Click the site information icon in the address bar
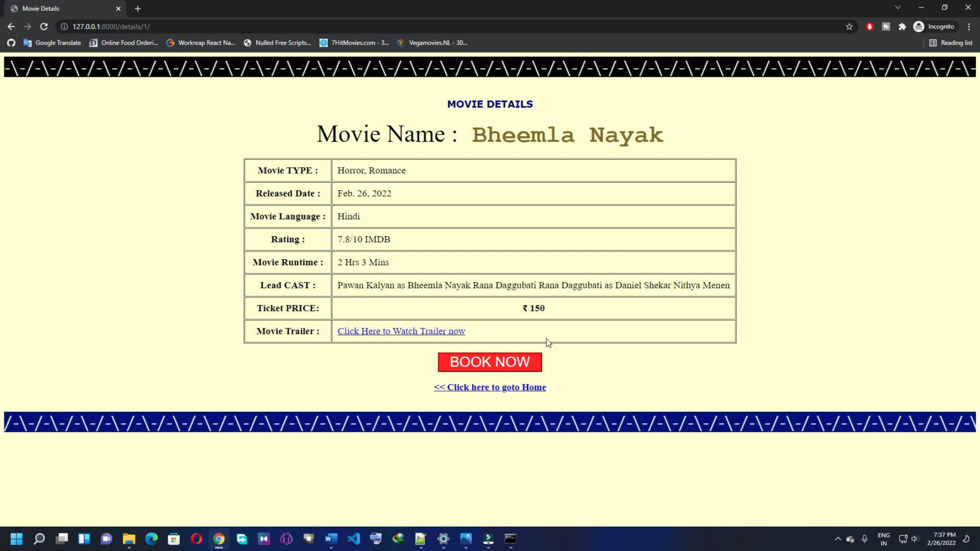Screen dimensions: 980x551 64,27
